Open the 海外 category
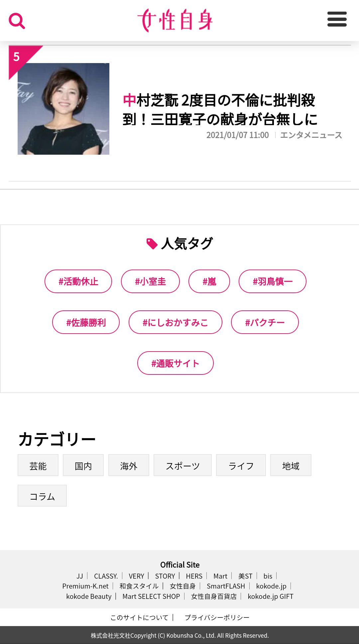Screen dimensions: 359x644 [129, 465]
